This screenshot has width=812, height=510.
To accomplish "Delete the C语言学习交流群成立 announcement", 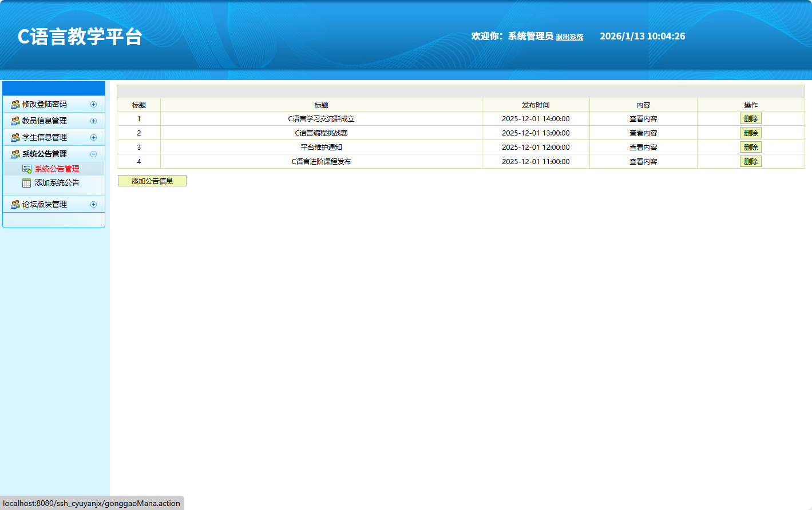I will (750, 119).
